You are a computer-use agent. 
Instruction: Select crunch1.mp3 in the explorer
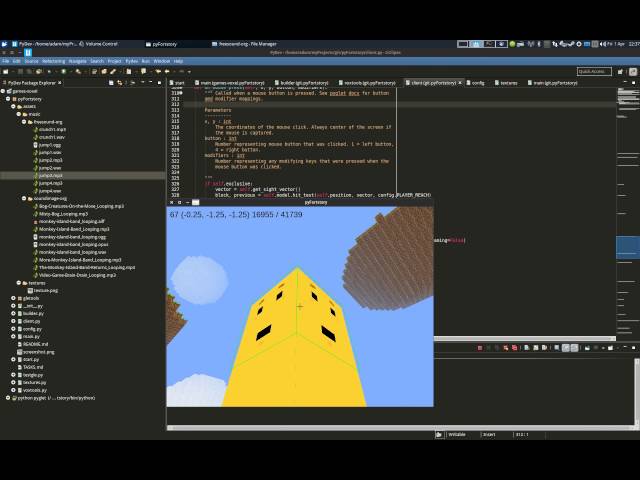(52, 129)
